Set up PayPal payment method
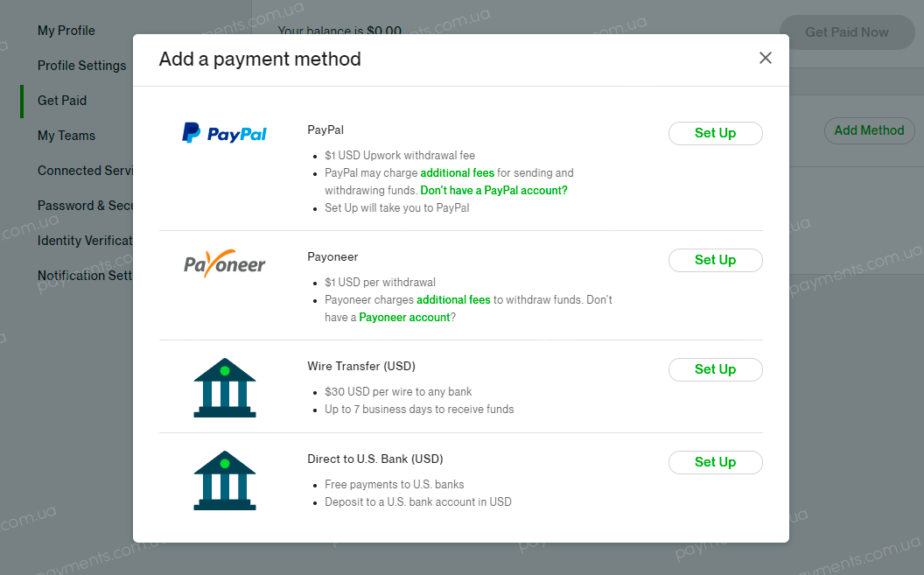Image resolution: width=924 pixels, height=575 pixels. [715, 133]
